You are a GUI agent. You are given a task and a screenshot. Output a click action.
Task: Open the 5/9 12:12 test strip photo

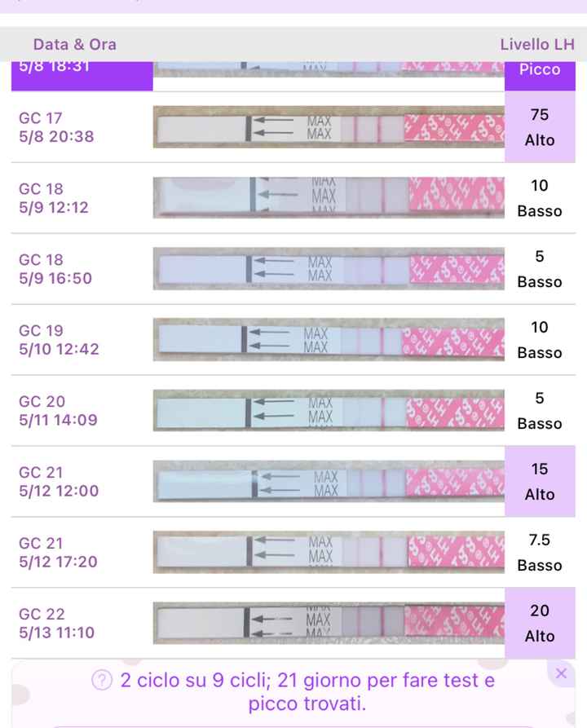329,198
